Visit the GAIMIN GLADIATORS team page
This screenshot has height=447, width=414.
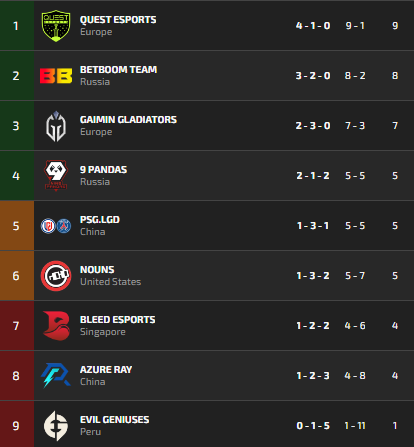128,120
